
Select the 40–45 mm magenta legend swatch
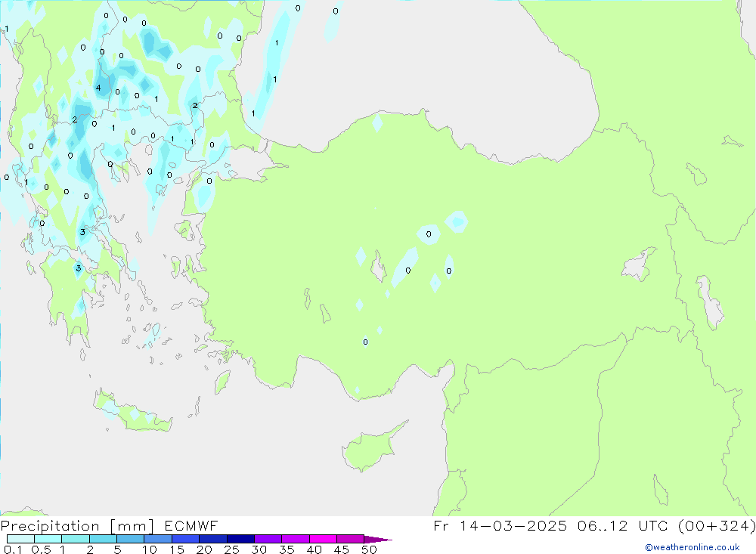tap(323, 539)
